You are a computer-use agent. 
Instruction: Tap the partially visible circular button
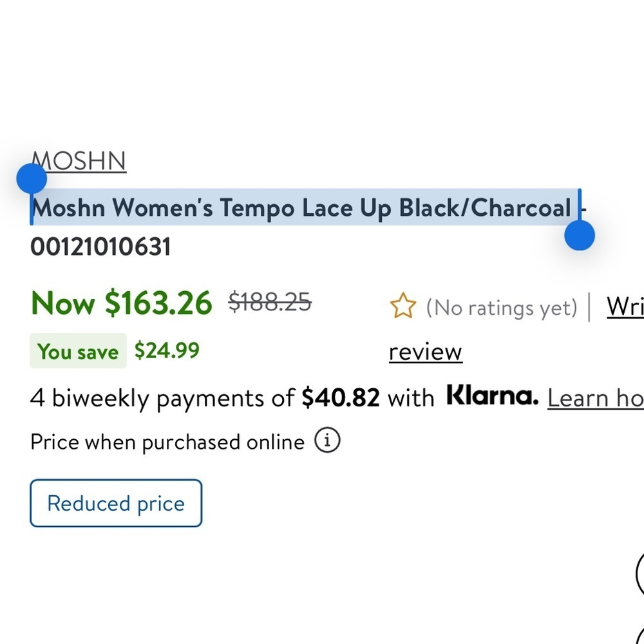640,574
